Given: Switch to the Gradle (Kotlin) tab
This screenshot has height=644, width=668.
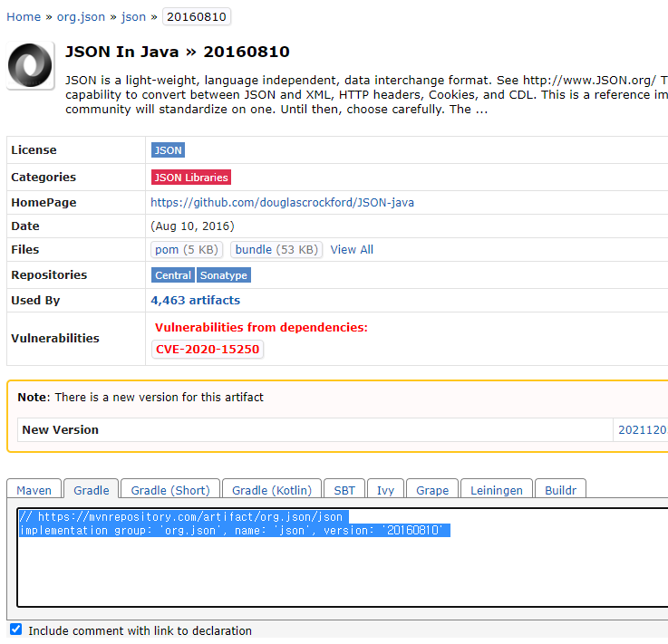Looking at the screenshot, I should click(x=272, y=490).
